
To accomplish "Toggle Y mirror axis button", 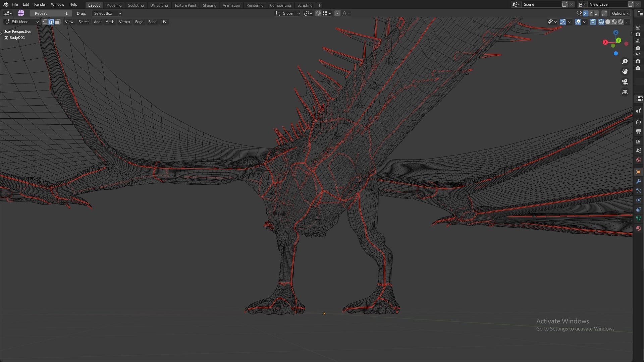I will pyautogui.click(x=591, y=13).
